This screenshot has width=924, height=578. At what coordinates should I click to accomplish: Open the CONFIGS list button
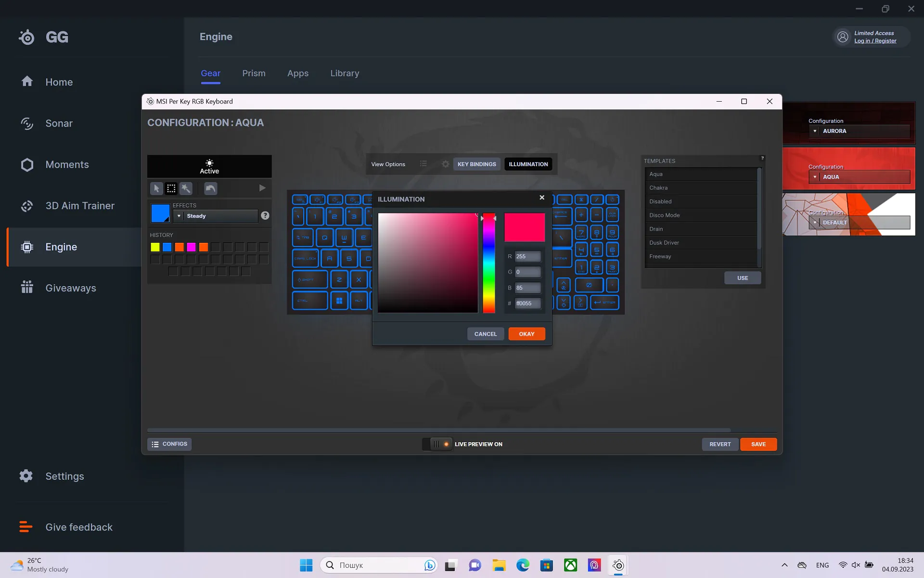[x=169, y=444]
